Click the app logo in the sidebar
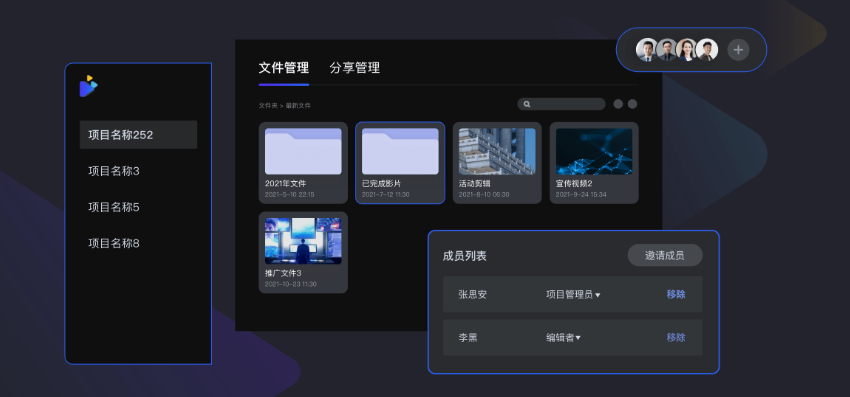This screenshot has width=850, height=397. tap(88, 86)
